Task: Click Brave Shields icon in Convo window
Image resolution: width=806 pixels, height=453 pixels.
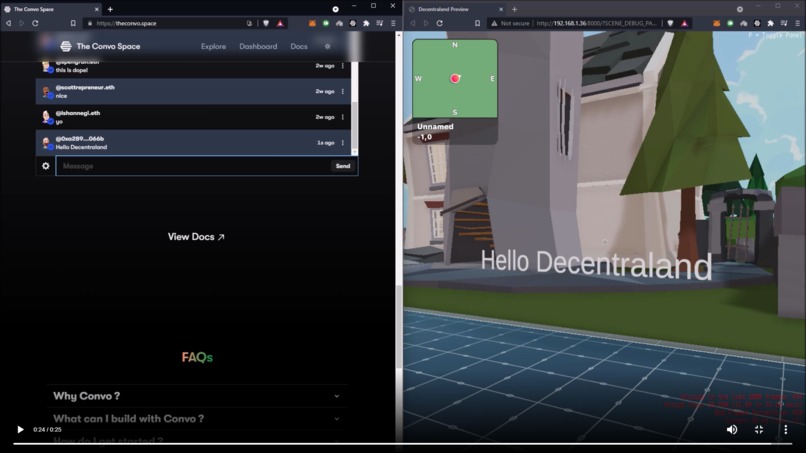Action: click(266, 23)
